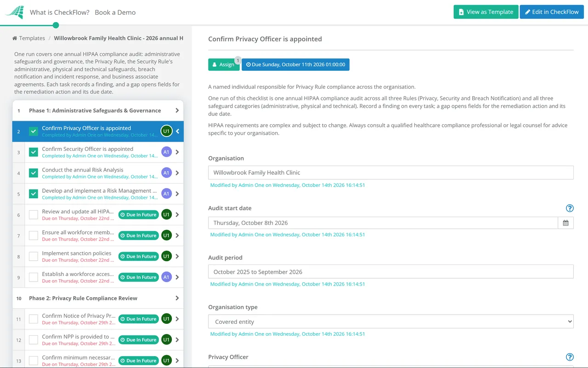588x368 pixels.
Task: Open calendar picker for Audit start date
Action: 565,223
